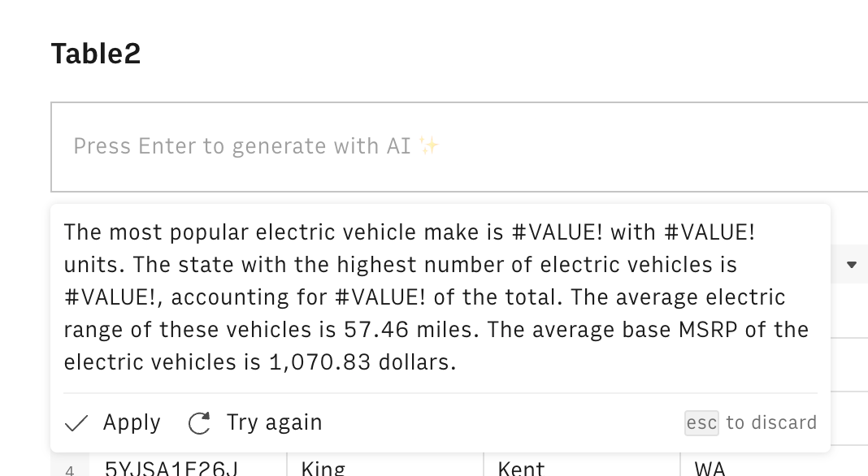868x476 pixels.
Task: Select row number 4 in the table
Action: (70, 470)
